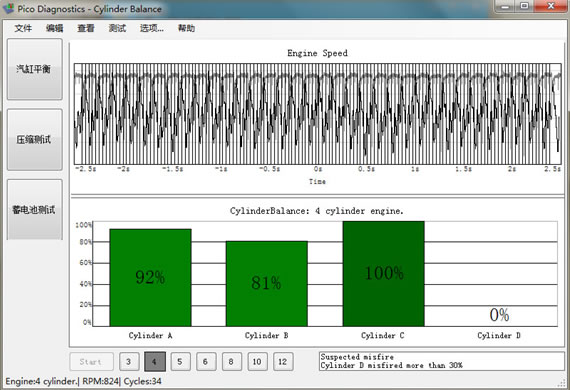The image size is (570, 390).
Task: Open the 文件 menu
Action: [23, 28]
